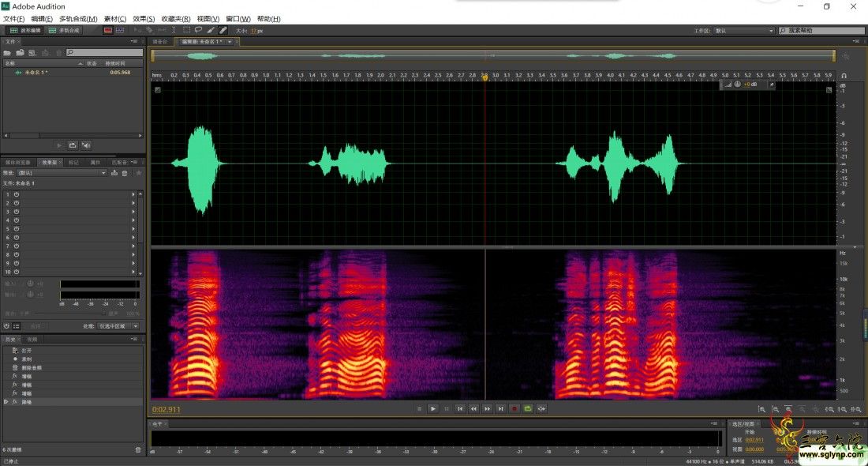Expand effect slot 9 arrow menu

tap(133, 263)
